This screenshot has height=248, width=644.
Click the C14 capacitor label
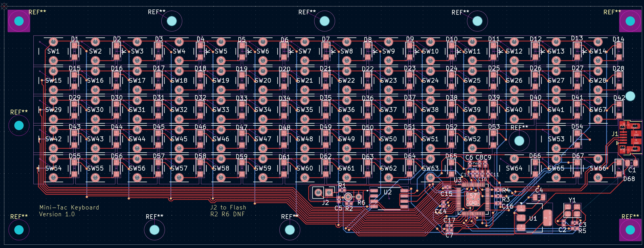point(440,212)
